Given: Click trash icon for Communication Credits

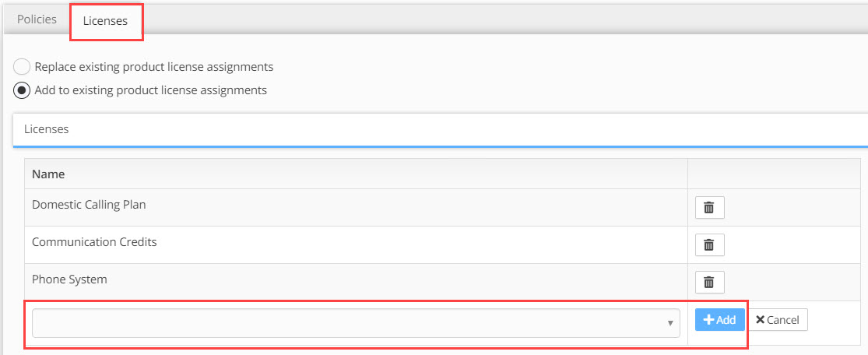Looking at the screenshot, I should pyautogui.click(x=709, y=244).
